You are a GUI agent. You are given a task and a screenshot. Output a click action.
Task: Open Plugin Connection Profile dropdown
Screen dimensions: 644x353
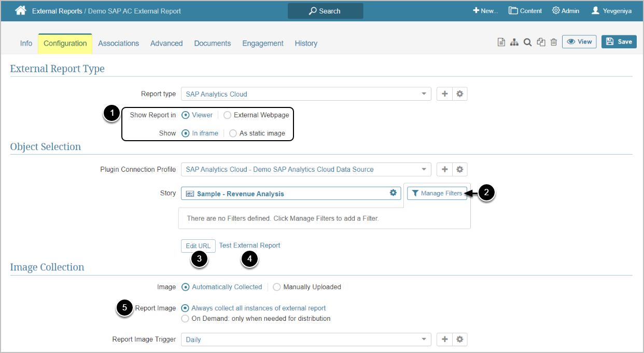coord(306,169)
